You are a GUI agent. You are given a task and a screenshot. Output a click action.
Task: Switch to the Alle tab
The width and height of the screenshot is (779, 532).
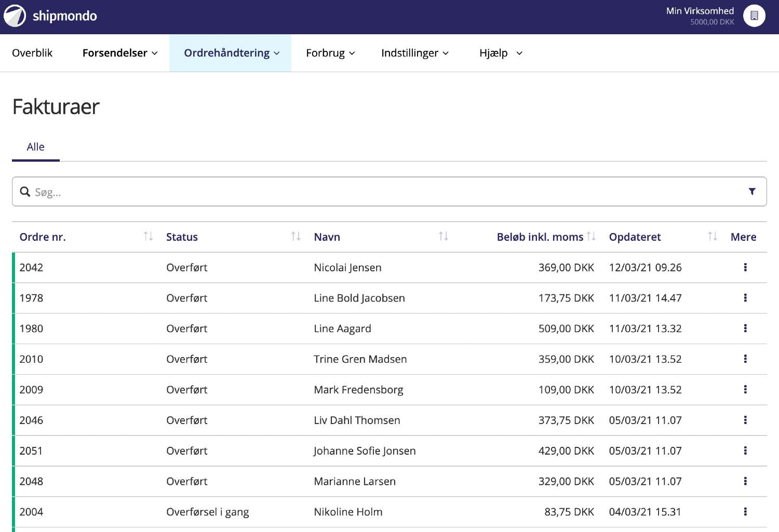(35, 147)
